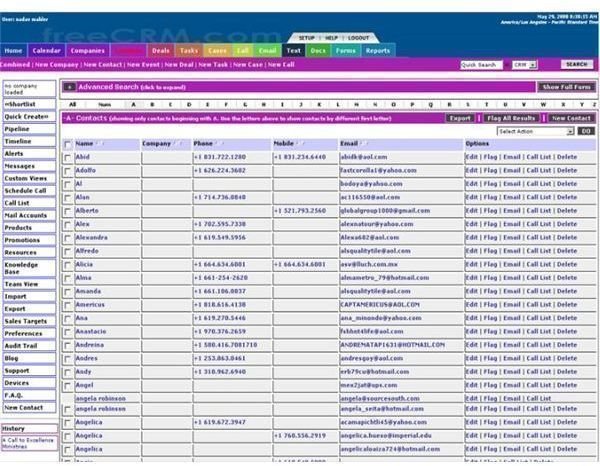600x466 pixels.
Task: Expand Advanced Search with the plus icon
Action: pos(69,87)
